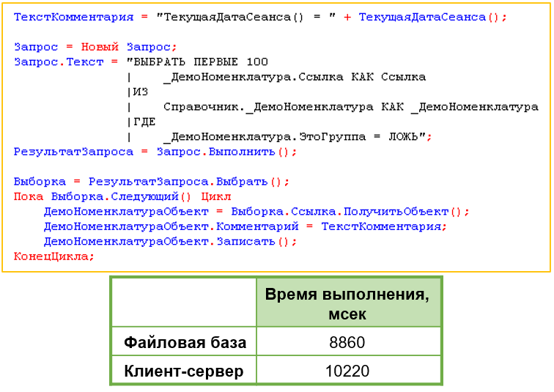554x392 pixels.
Task: Click line "Выборка = РезультатЗапроса.Выбрать();"
Action: tap(151, 182)
